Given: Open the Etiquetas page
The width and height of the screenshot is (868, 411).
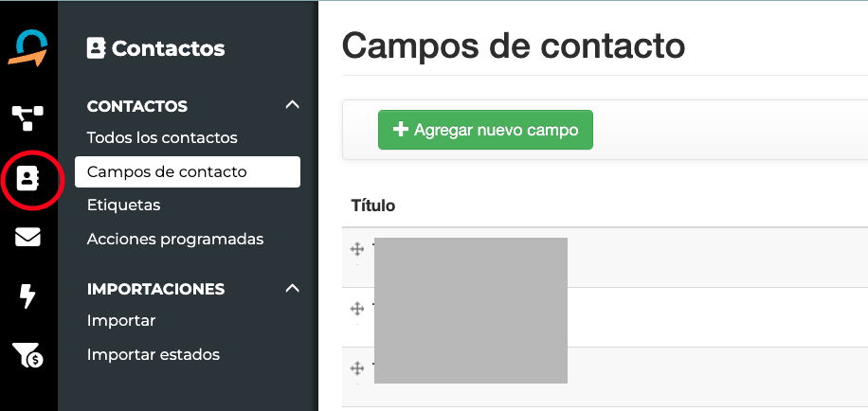Looking at the screenshot, I should 123,205.
